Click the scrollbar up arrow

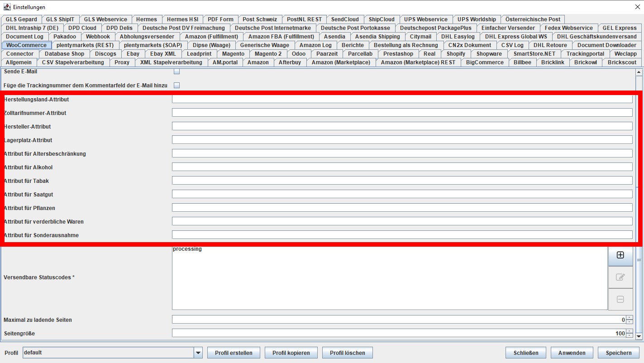(x=639, y=72)
